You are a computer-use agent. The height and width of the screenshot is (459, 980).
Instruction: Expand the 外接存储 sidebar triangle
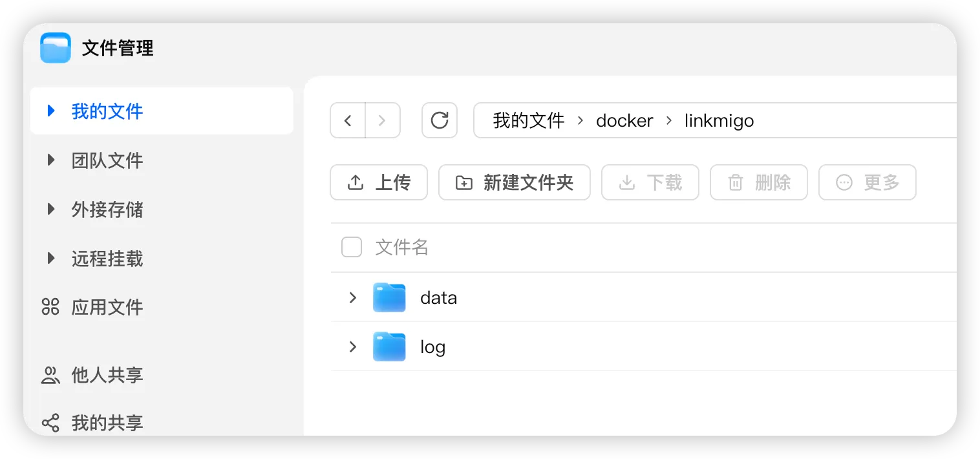tap(51, 209)
